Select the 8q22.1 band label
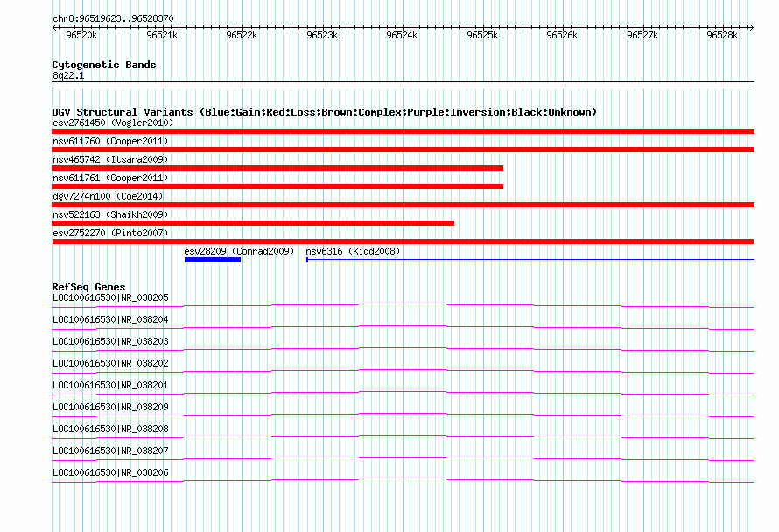Image resolution: width=779 pixels, height=532 pixels. click(x=68, y=75)
